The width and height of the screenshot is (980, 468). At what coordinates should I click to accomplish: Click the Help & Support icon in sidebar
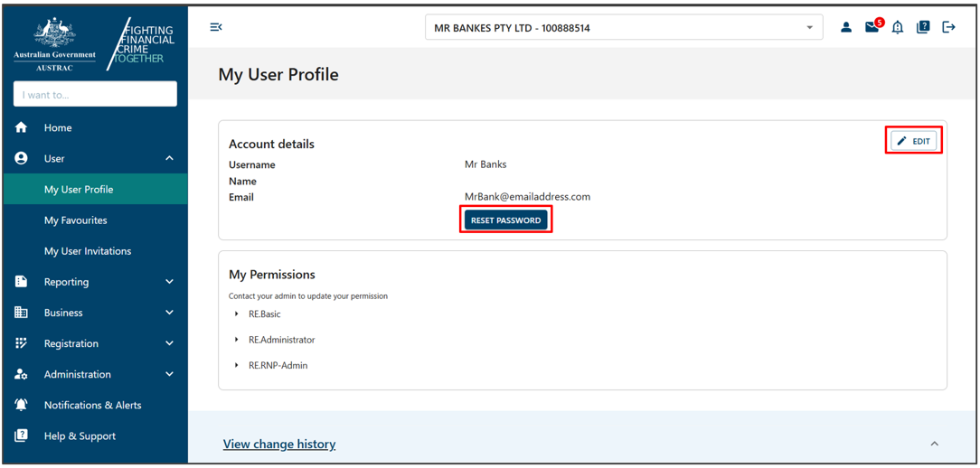[x=22, y=436]
